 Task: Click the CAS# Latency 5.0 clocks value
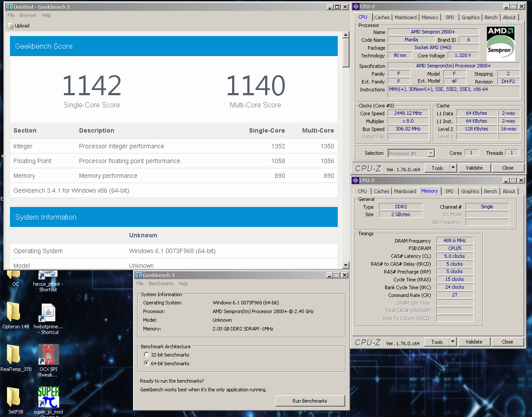click(455, 256)
